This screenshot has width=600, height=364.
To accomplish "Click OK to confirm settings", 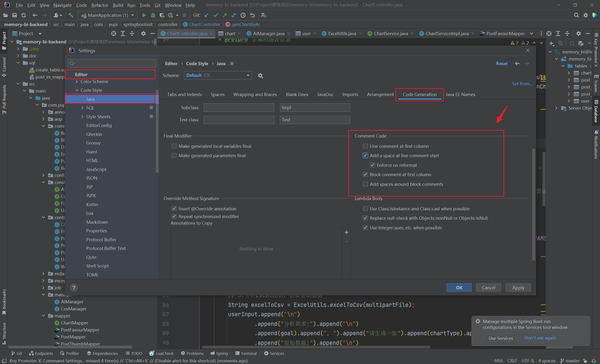I will 459,288.
